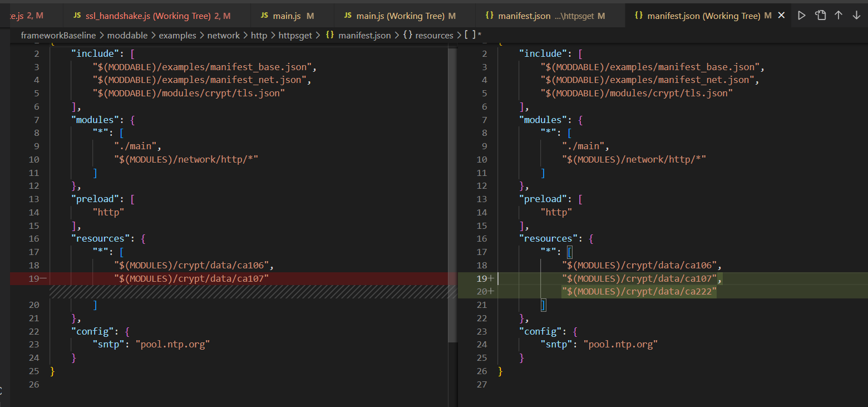This screenshot has height=407, width=868.
Task: Click "http" preload value in right pane
Action: (x=556, y=212)
